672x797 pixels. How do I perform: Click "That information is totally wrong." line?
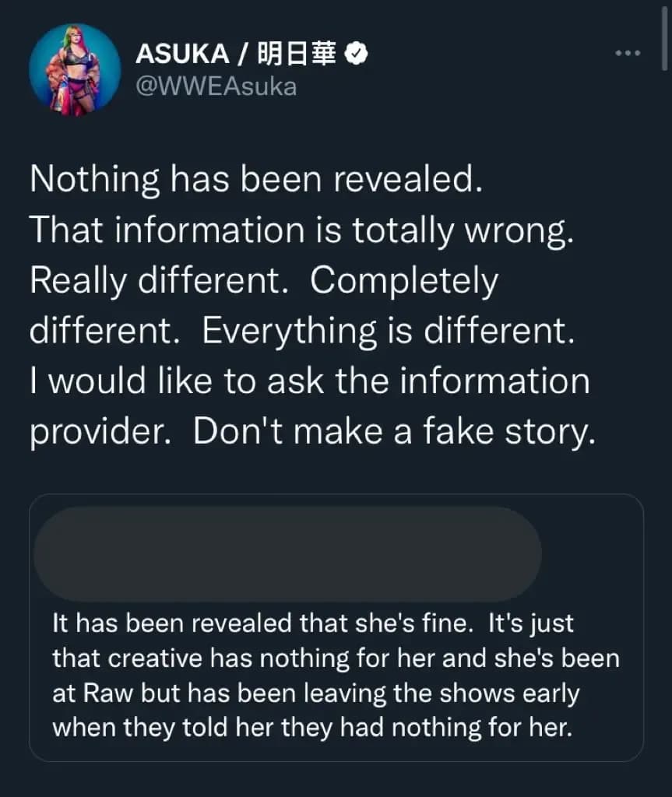[x=301, y=230]
